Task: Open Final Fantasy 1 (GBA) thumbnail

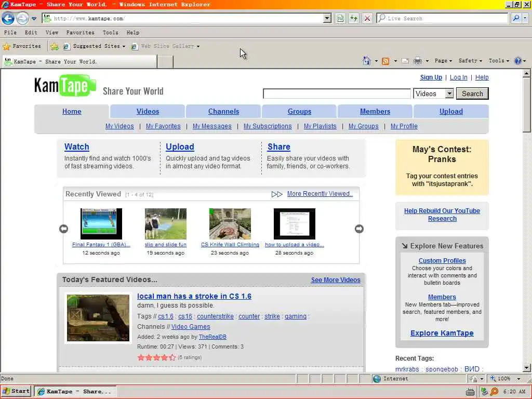Action: coord(101,224)
